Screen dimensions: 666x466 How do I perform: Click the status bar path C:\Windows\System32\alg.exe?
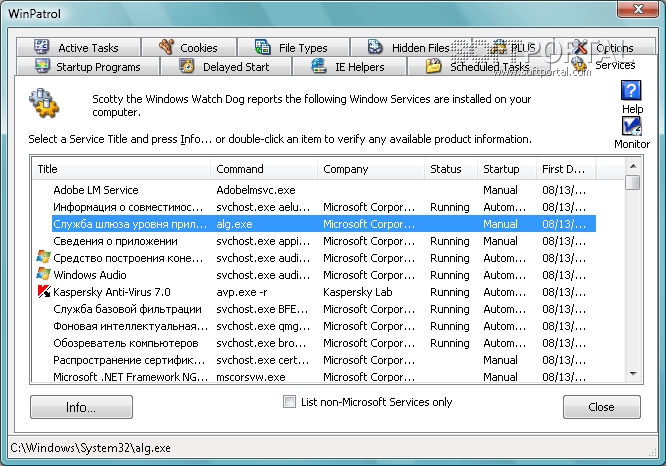point(90,448)
